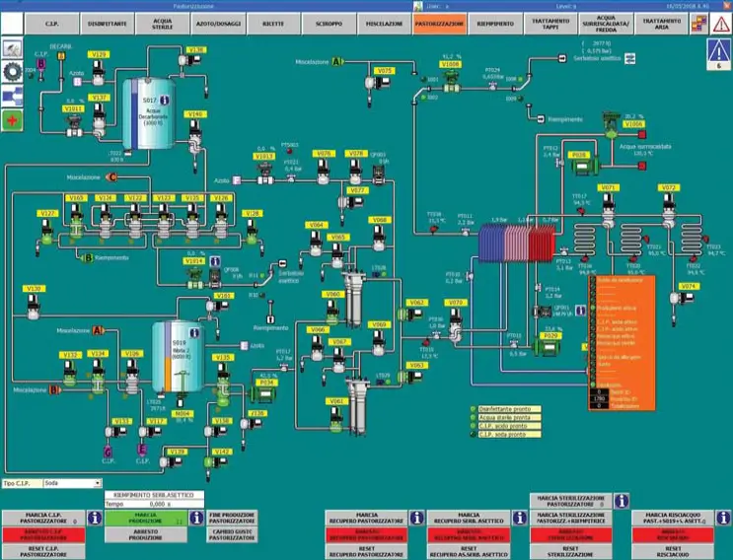Open info icon next to Marcia C.I.P. Pastorizzatore

(x=97, y=516)
